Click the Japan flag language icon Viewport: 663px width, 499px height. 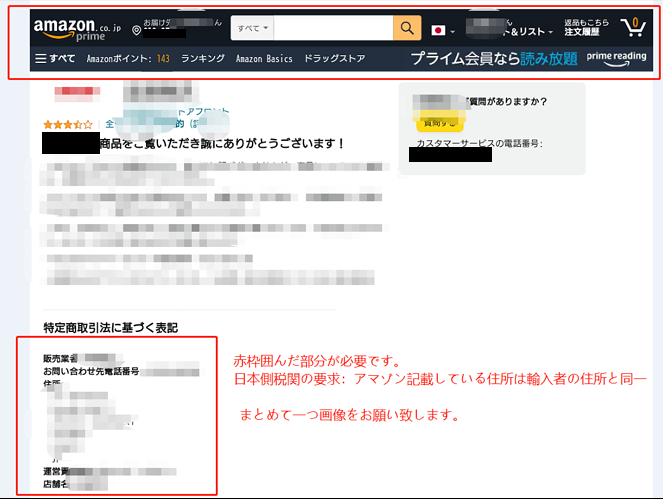coord(438,30)
